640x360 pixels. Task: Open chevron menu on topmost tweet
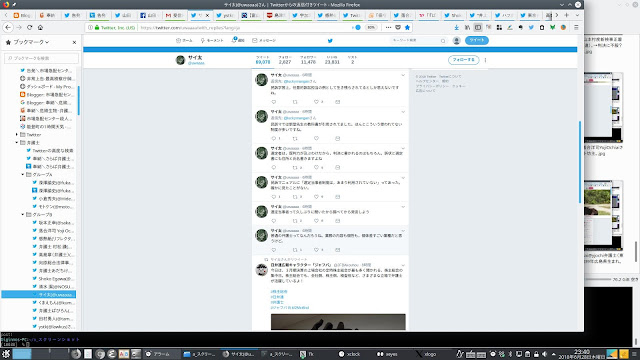pos(403,75)
